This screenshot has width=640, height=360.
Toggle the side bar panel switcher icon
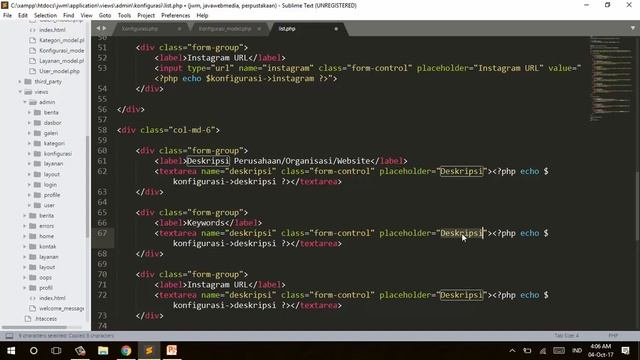point(9,336)
